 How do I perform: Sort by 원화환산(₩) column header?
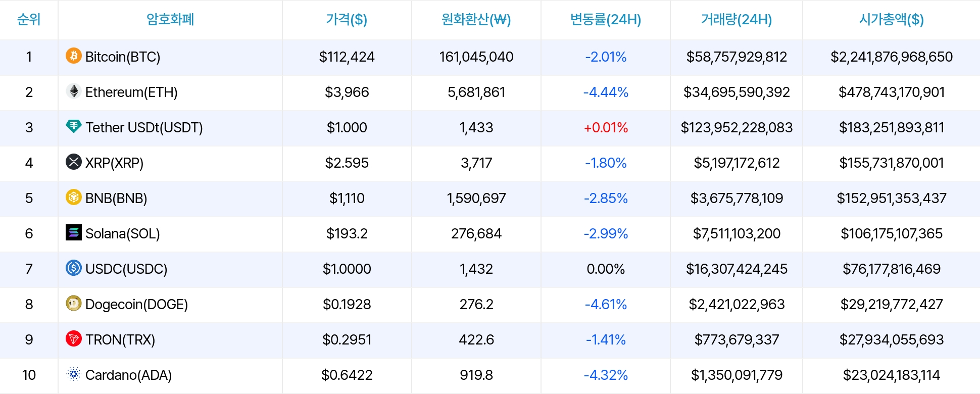click(476, 20)
